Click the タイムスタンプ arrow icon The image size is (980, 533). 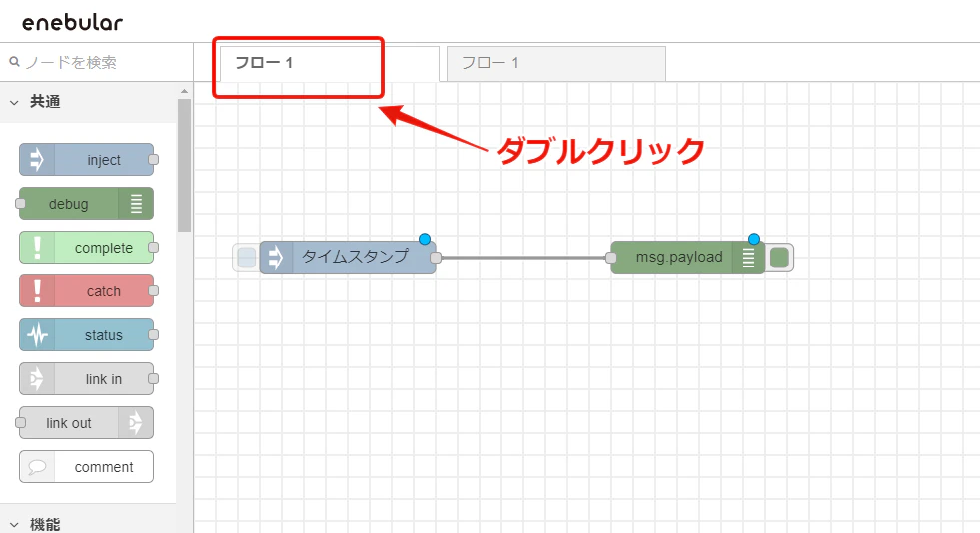coord(276,258)
